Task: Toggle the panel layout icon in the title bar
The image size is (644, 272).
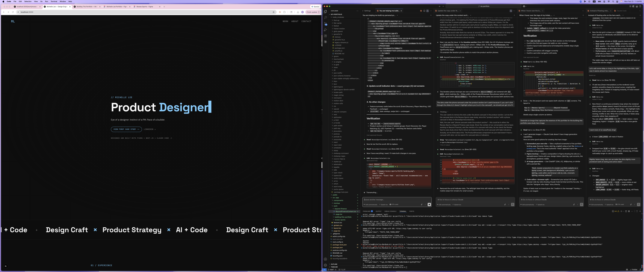Action: pos(637,7)
